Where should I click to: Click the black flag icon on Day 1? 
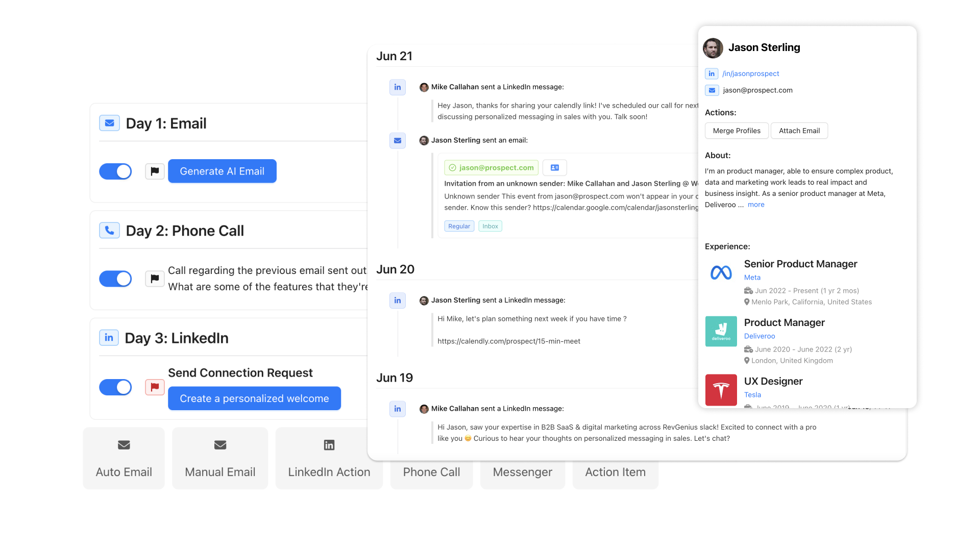pyautogui.click(x=155, y=171)
